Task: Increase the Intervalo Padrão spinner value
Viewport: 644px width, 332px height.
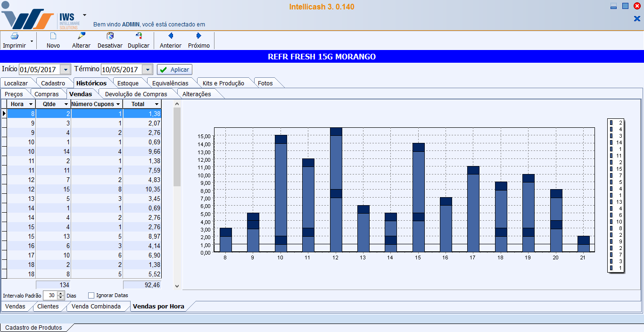Action: pyautogui.click(x=60, y=293)
